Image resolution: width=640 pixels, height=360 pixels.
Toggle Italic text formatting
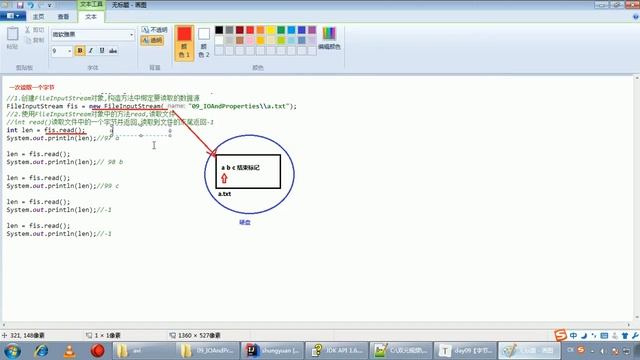[x=91, y=51]
